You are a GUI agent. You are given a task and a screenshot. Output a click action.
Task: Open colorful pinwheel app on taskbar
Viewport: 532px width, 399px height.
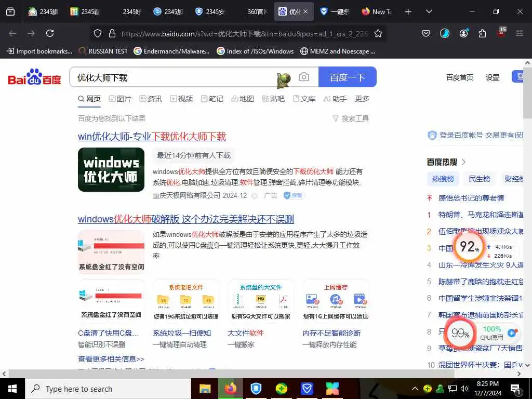point(332,389)
